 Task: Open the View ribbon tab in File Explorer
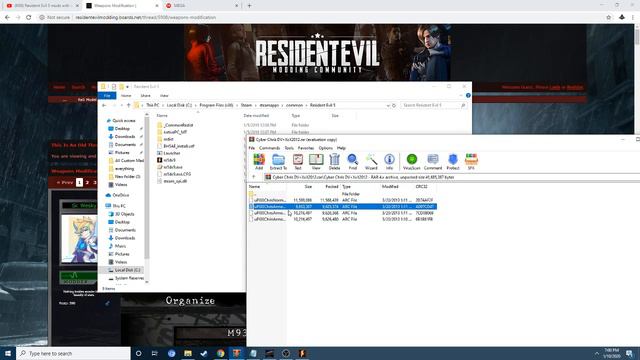click(x=164, y=96)
